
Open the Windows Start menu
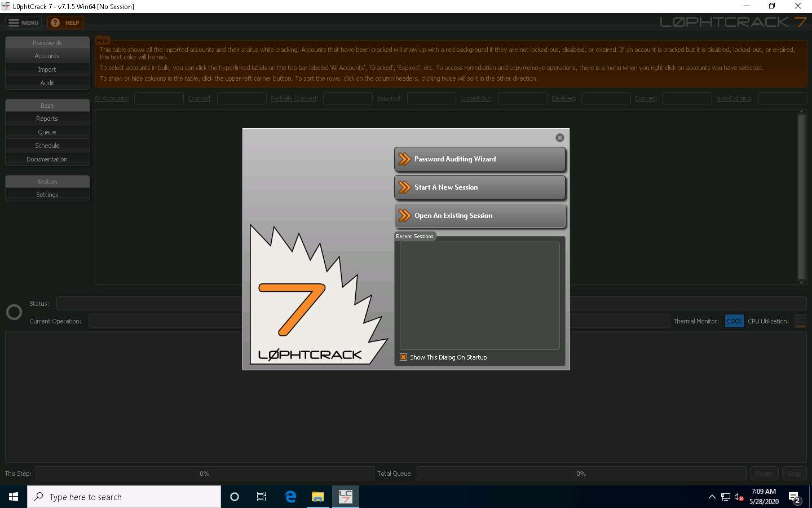14,497
